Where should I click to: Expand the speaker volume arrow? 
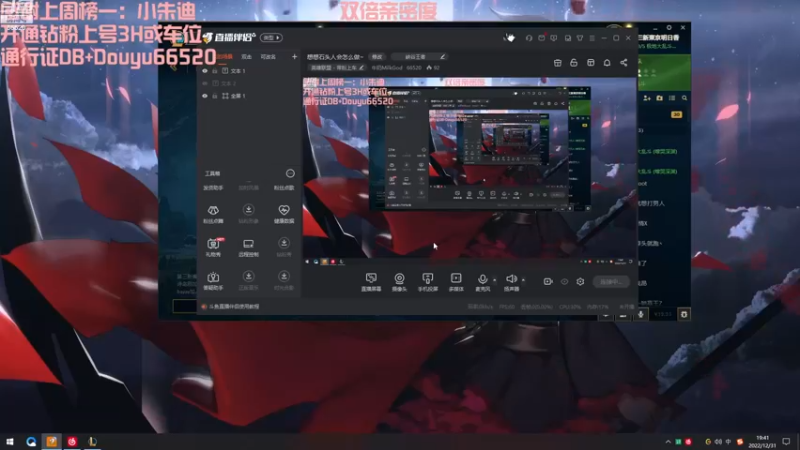tap(523, 280)
